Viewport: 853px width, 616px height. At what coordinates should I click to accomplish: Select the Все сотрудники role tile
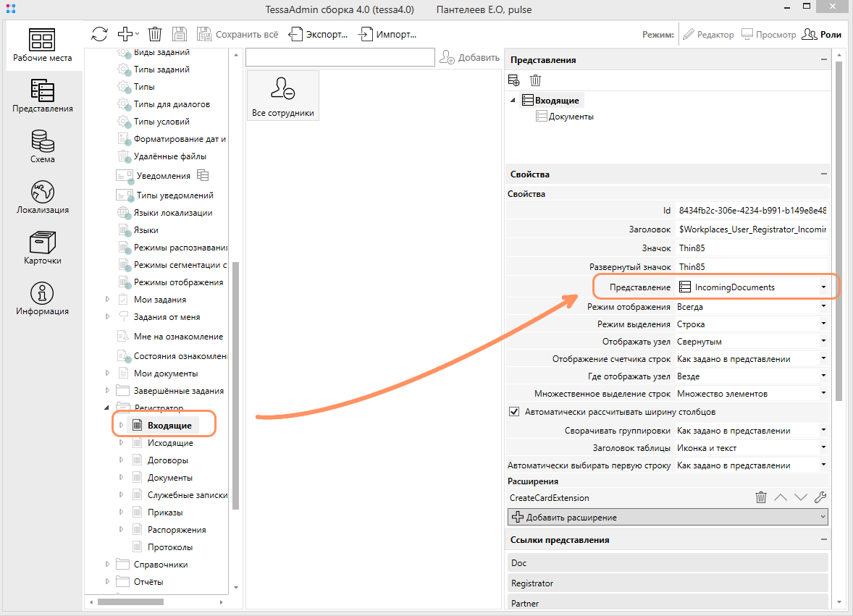[x=282, y=95]
